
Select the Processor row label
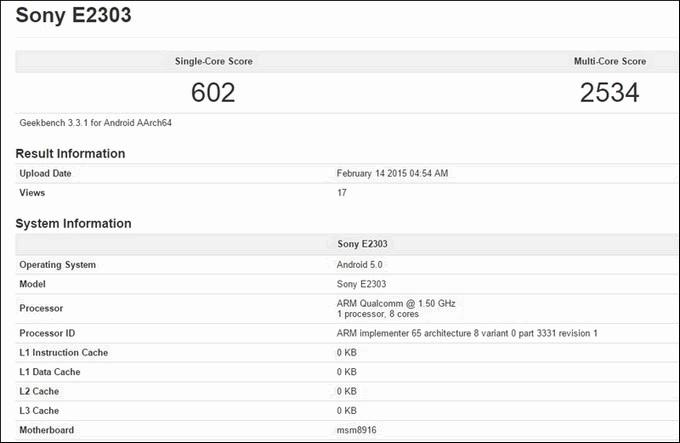(x=41, y=308)
